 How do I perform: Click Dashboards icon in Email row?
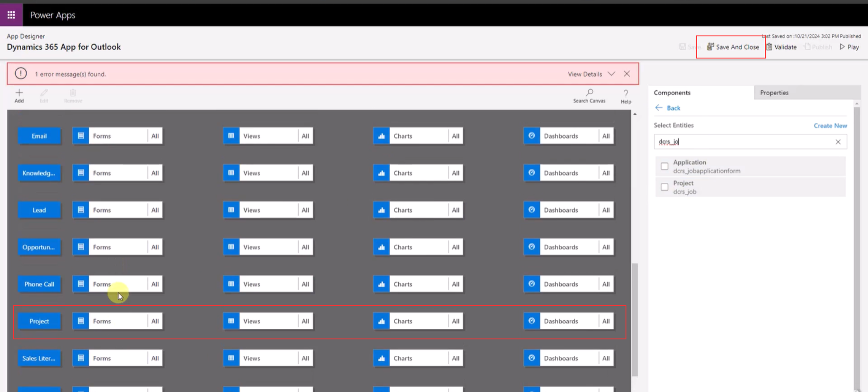532,136
